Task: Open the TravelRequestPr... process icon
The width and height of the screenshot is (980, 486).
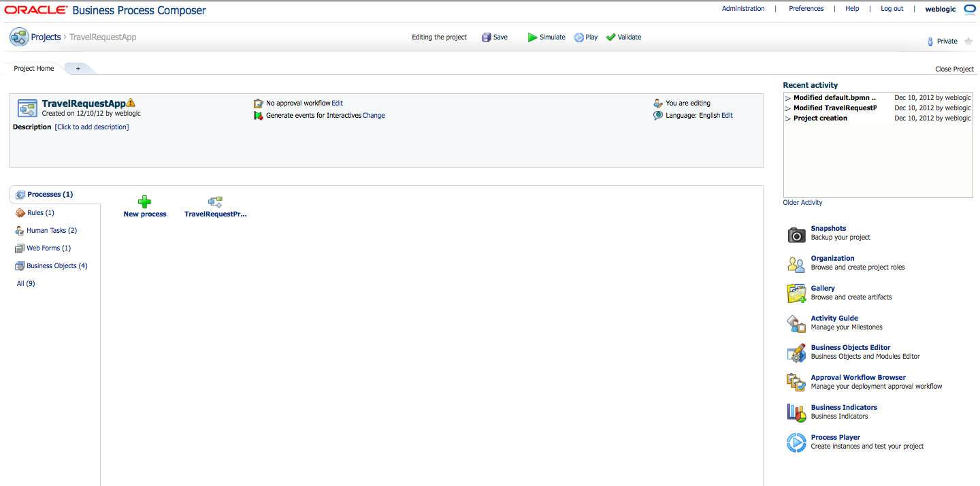Action: click(215, 201)
